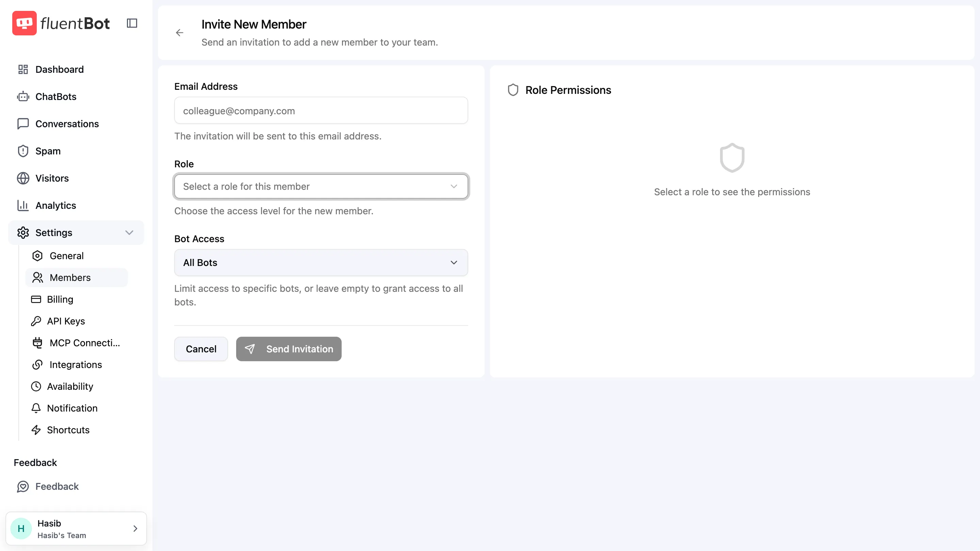Image resolution: width=980 pixels, height=551 pixels.
Task: Open the Conversations page
Action: pyautogui.click(x=76, y=124)
